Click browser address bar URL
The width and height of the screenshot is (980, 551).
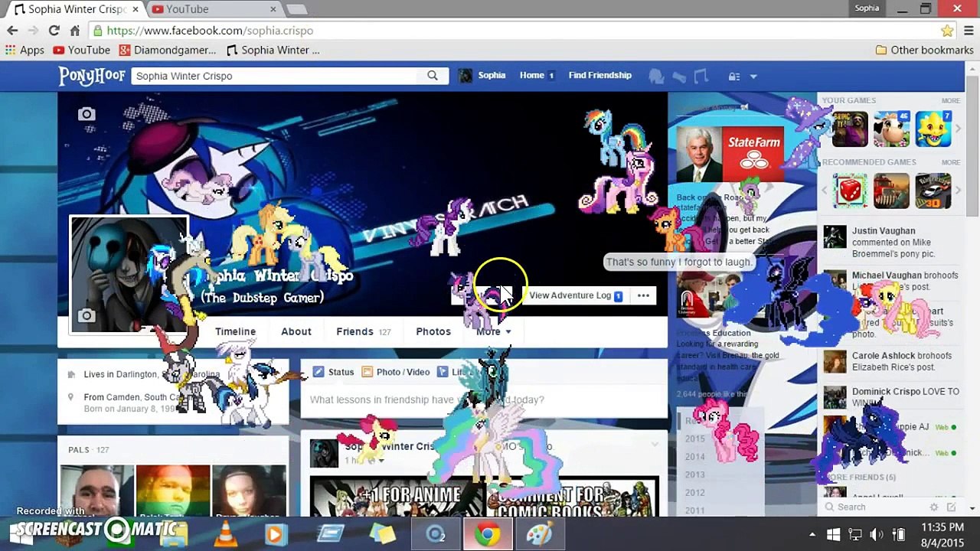(210, 31)
